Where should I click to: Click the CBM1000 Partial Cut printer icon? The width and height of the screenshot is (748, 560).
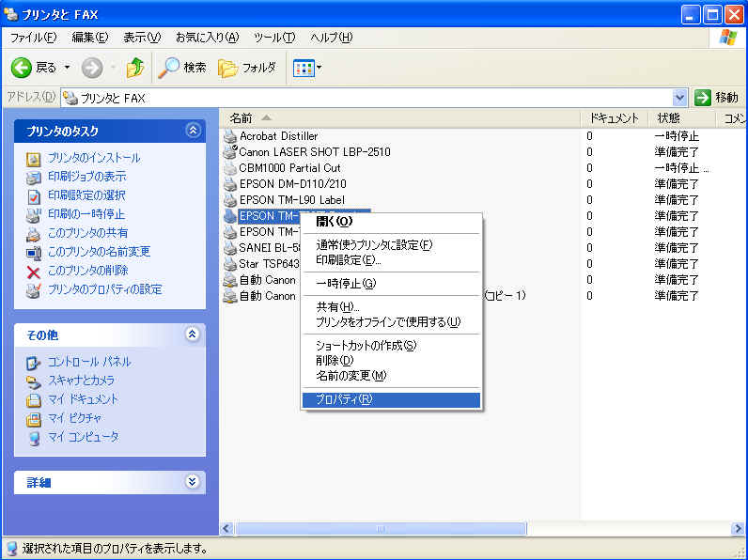(x=230, y=168)
